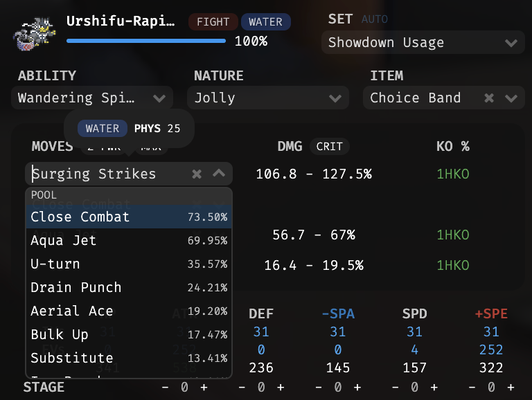The height and width of the screenshot is (400, 532).
Task: Open the Jolly nature dropdown
Action: click(267, 98)
